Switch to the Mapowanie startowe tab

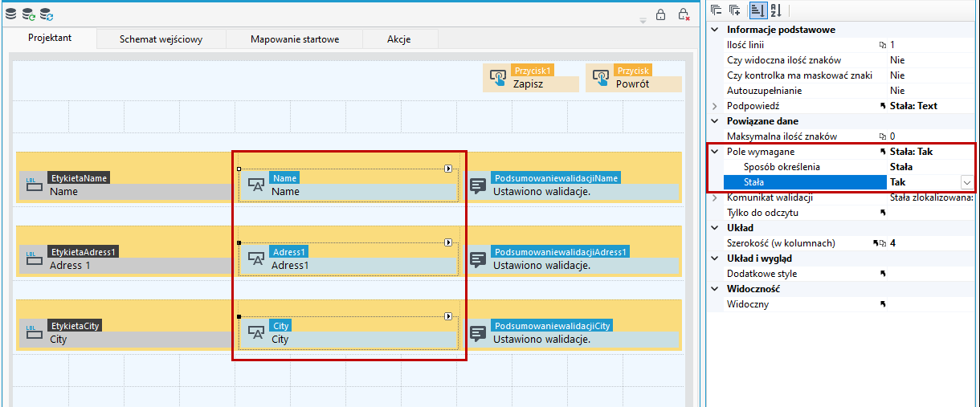pos(295,39)
